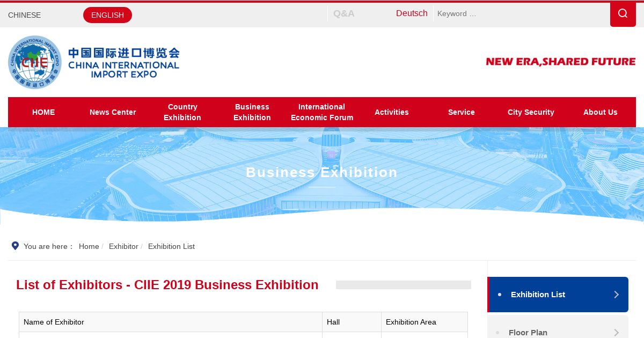Open the News Center menu

click(113, 112)
